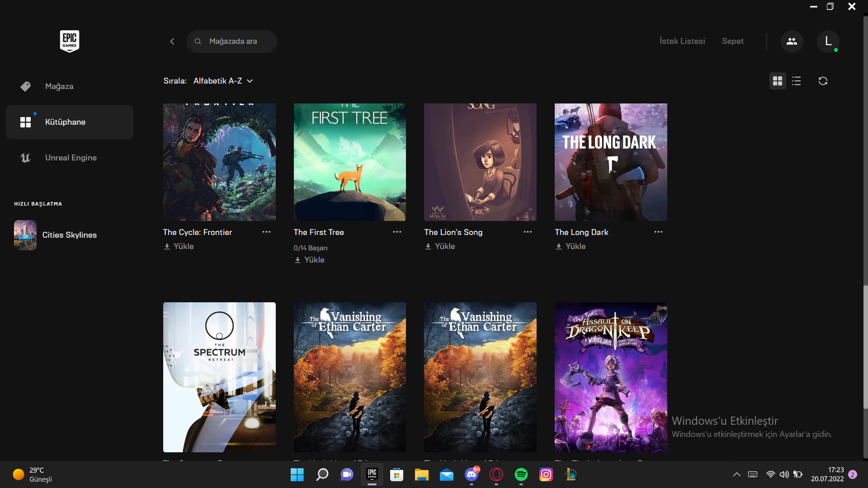
Task: Open Mail app from the taskbar
Action: (446, 474)
